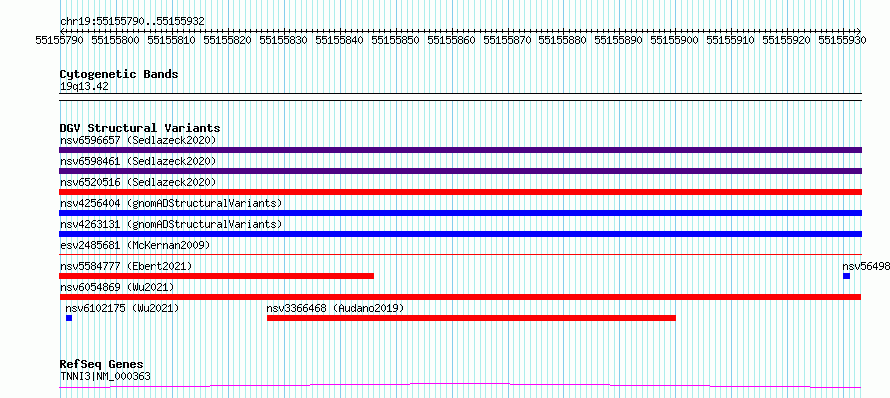Select the red nsv5584777 variant bar

click(x=216, y=276)
